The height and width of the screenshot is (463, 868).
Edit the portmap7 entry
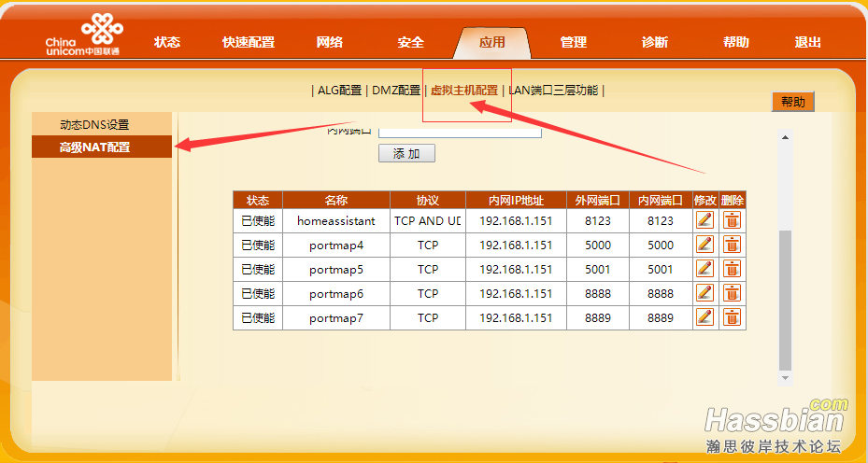[704, 317]
